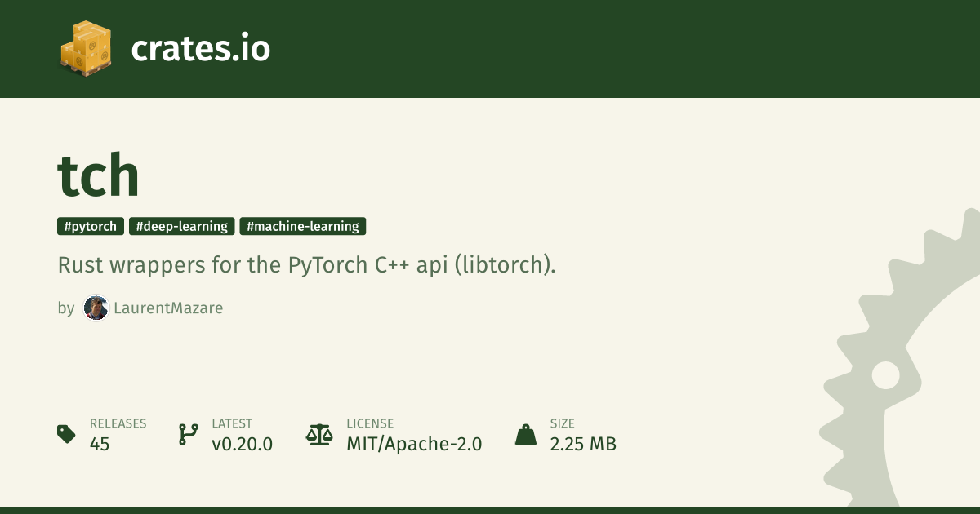Screen dimensions: 980x514
Task: Click the Rust wrappers description text
Action: click(306, 265)
